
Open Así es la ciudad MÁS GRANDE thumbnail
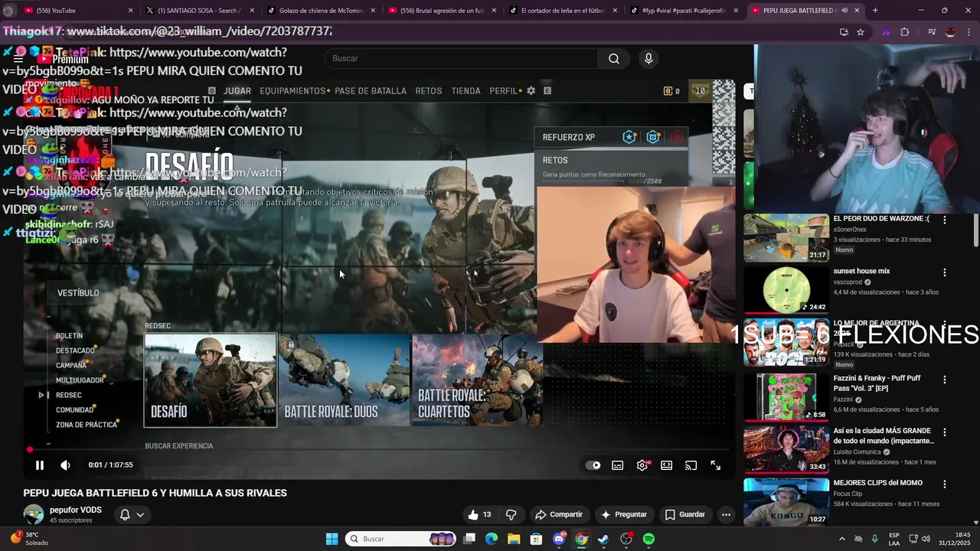tap(786, 450)
